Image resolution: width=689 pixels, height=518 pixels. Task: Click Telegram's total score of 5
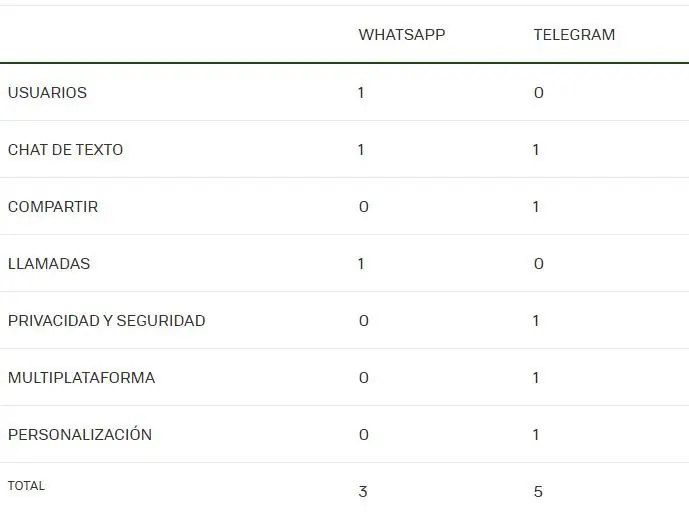tap(538, 492)
